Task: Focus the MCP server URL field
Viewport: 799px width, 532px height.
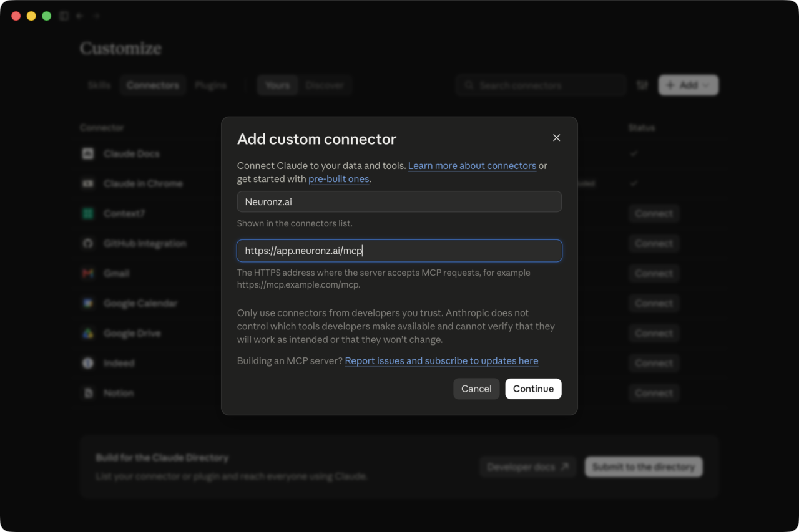Action: pos(399,251)
